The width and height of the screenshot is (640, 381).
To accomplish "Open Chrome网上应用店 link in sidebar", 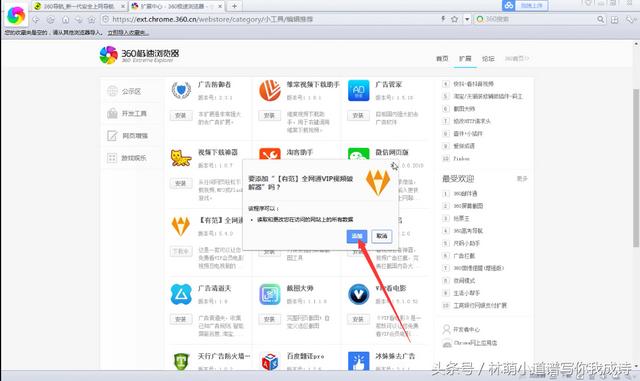I will (x=476, y=343).
